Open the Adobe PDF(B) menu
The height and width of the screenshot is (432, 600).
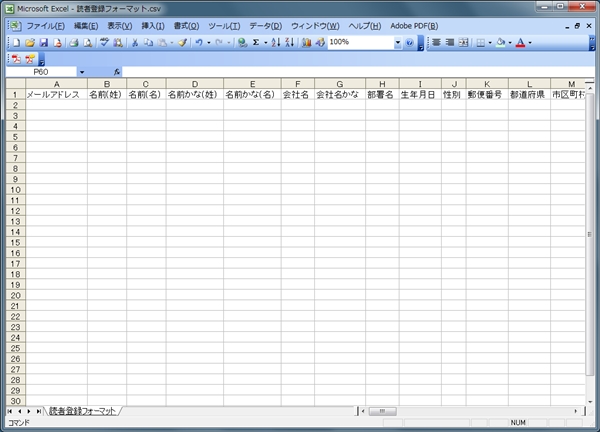pos(414,26)
